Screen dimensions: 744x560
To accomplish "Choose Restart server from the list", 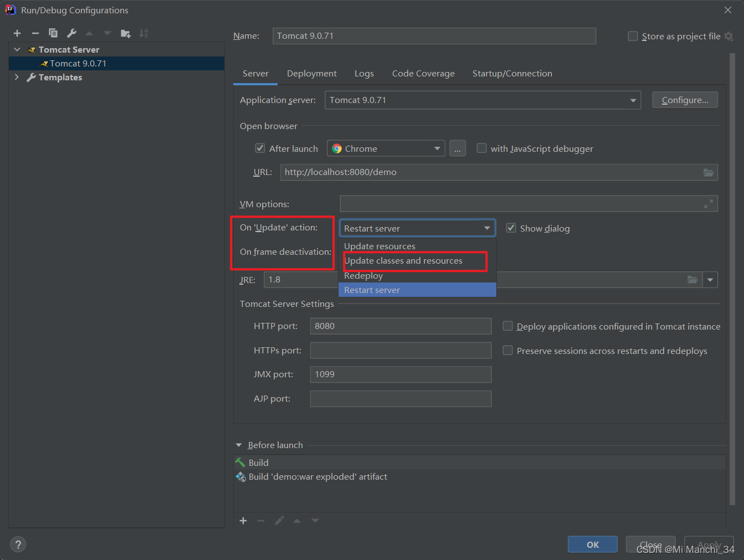I will coord(417,290).
